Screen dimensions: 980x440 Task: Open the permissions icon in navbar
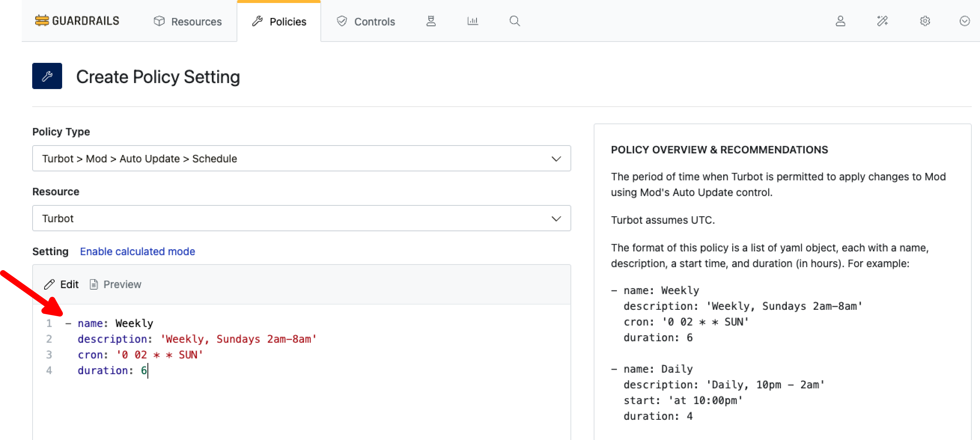click(430, 21)
